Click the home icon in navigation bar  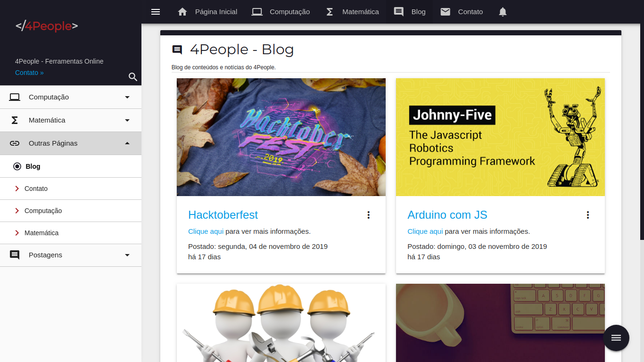[x=182, y=12]
